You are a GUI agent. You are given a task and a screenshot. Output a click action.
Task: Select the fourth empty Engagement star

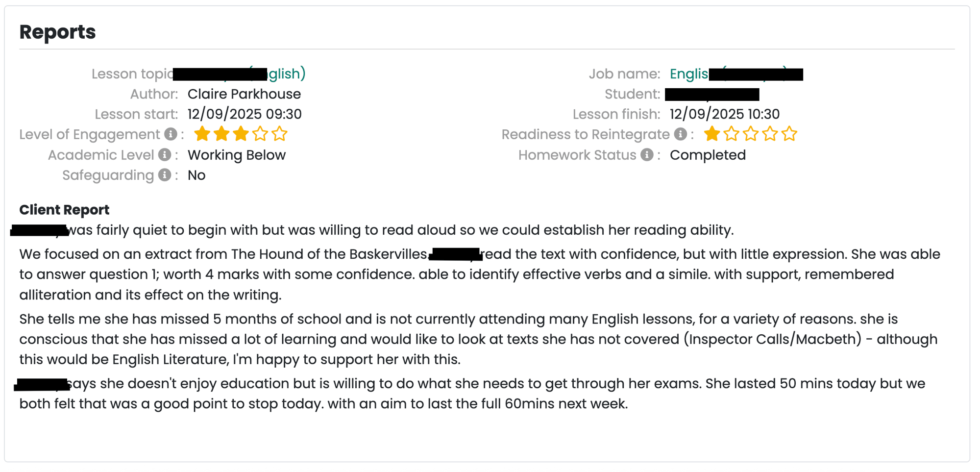click(260, 133)
